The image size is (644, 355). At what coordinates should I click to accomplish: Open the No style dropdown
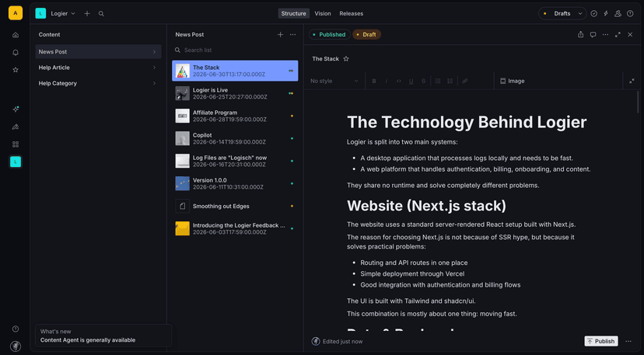334,81
